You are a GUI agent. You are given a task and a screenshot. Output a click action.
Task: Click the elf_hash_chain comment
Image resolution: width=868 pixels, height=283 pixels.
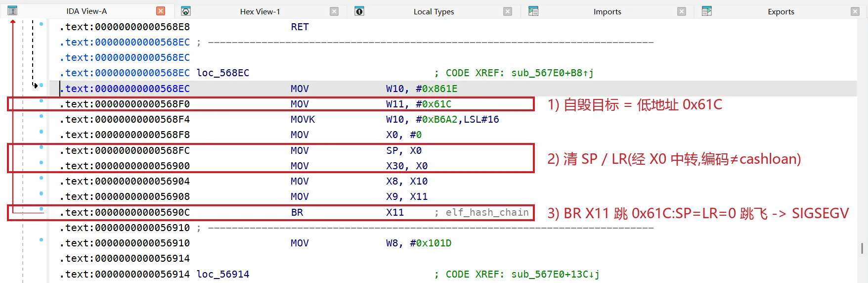point(487,213)
